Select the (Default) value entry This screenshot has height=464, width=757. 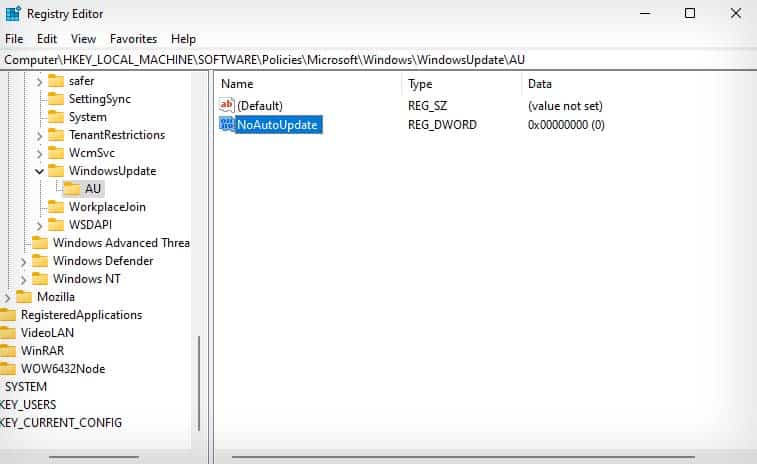tap(260, 105)
